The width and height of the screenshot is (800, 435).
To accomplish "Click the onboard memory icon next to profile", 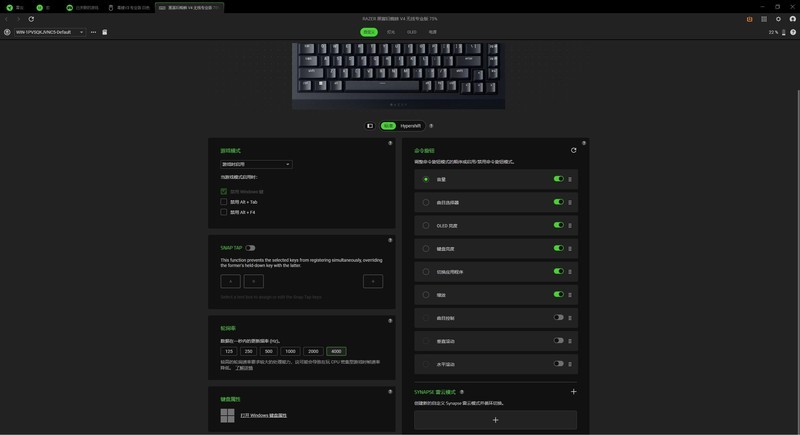I will (x=105, y=32).
